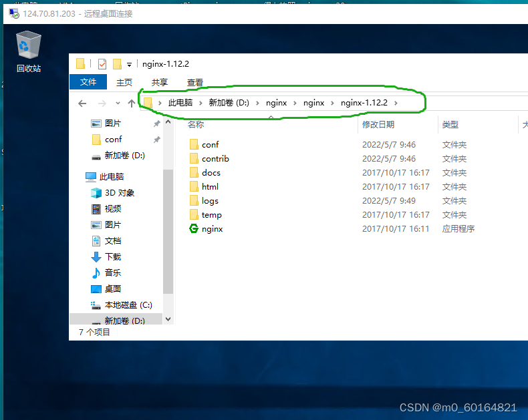This screenshot has width=528, height=420.
Task: Select 新加卷 (D:) in the address breadcrumb
Action: [x=229, y=103]
